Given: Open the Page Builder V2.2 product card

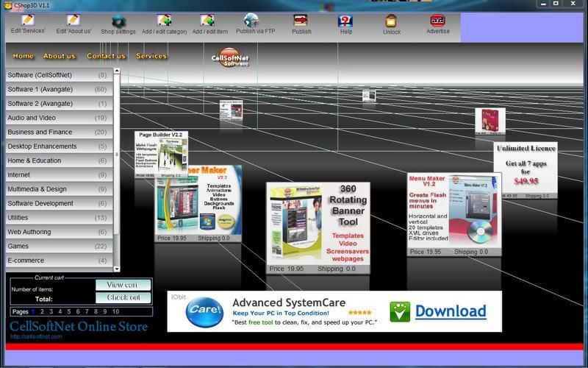Looking at the screenshot, I should [x=161, y=155].
